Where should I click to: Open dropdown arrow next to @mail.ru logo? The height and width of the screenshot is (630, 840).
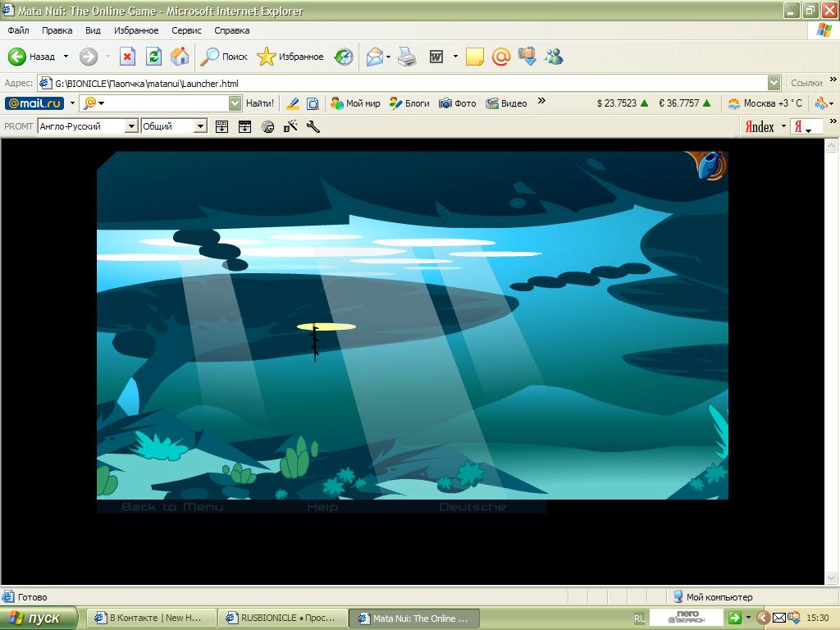[72, 103]
